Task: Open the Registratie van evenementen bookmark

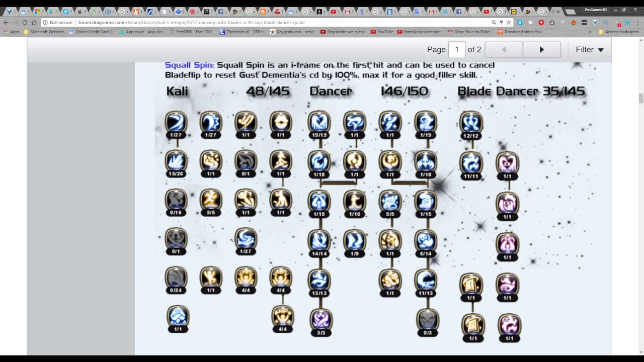Action: (x=343, y=32)
